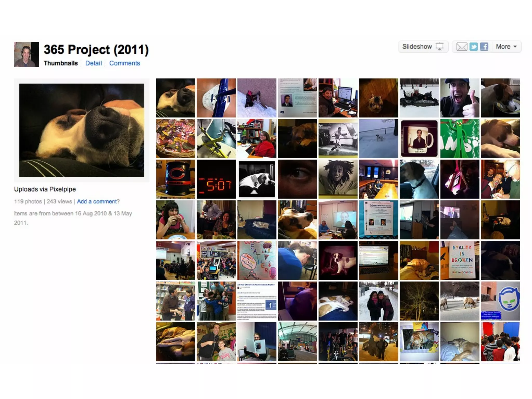Viewport: 532px width, 399px height.
Task: Switch to the Comments tab
Action: (124, 63)
